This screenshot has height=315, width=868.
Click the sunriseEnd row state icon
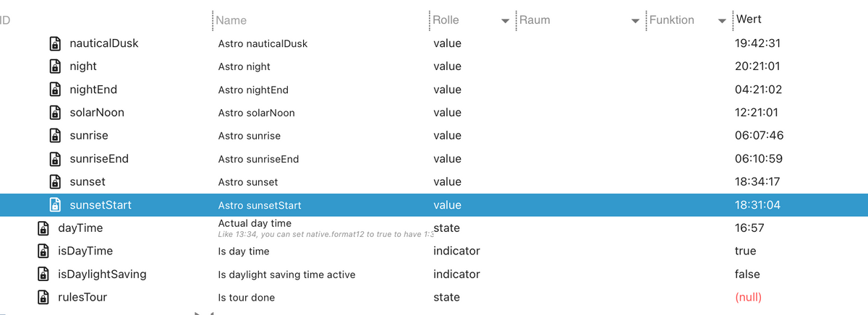54,159
